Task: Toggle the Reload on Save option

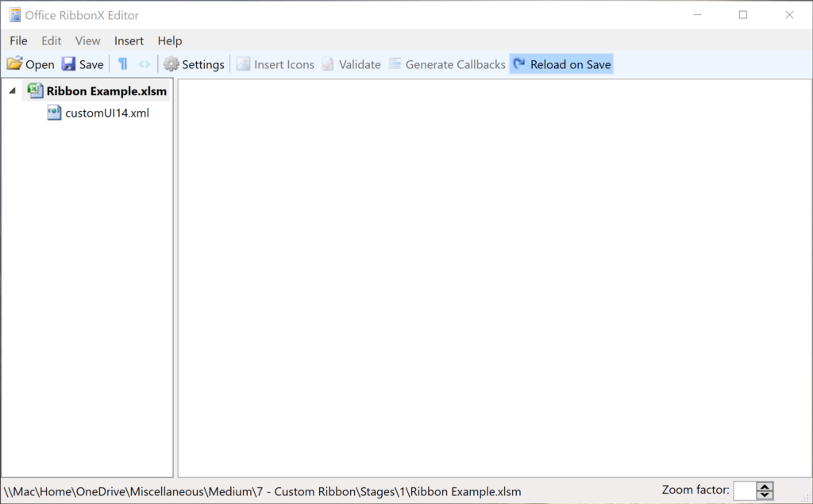Action: point(561,64)
